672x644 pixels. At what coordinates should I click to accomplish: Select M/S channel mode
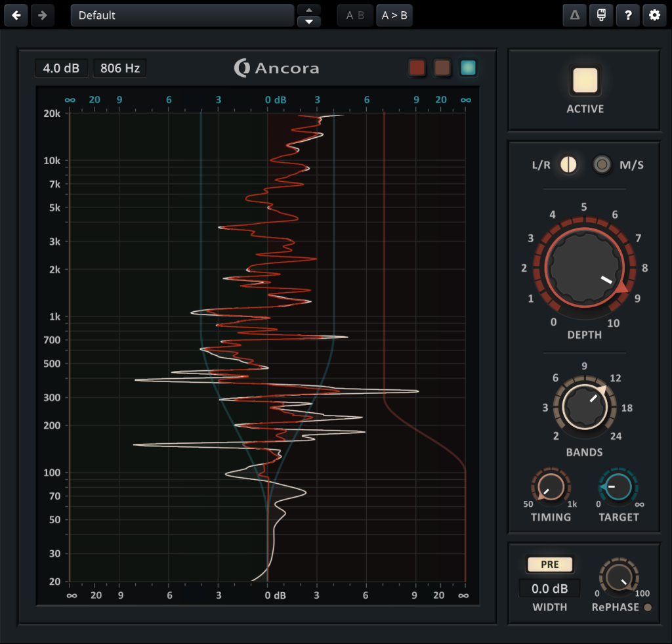tap(602, 165)
